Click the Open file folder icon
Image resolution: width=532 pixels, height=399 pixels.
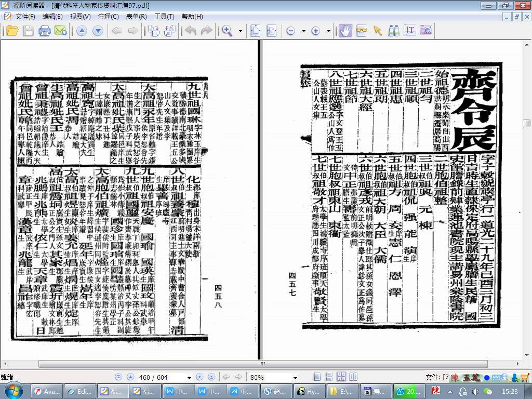(12, 31)
